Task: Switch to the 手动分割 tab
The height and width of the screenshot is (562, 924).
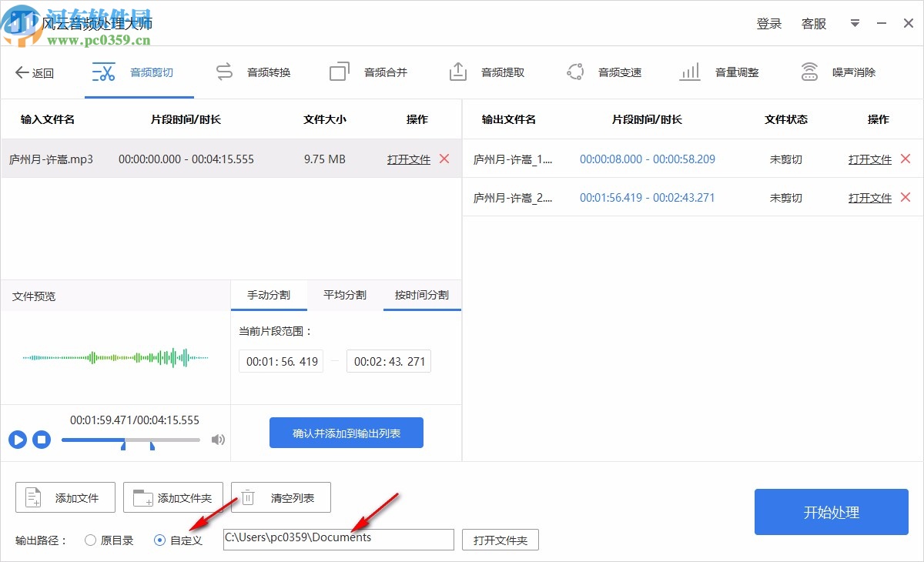Action: click(269, 295)
